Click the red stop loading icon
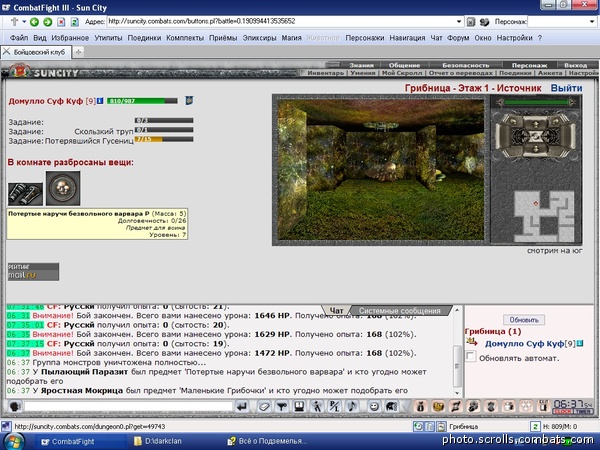 point(61,22)
